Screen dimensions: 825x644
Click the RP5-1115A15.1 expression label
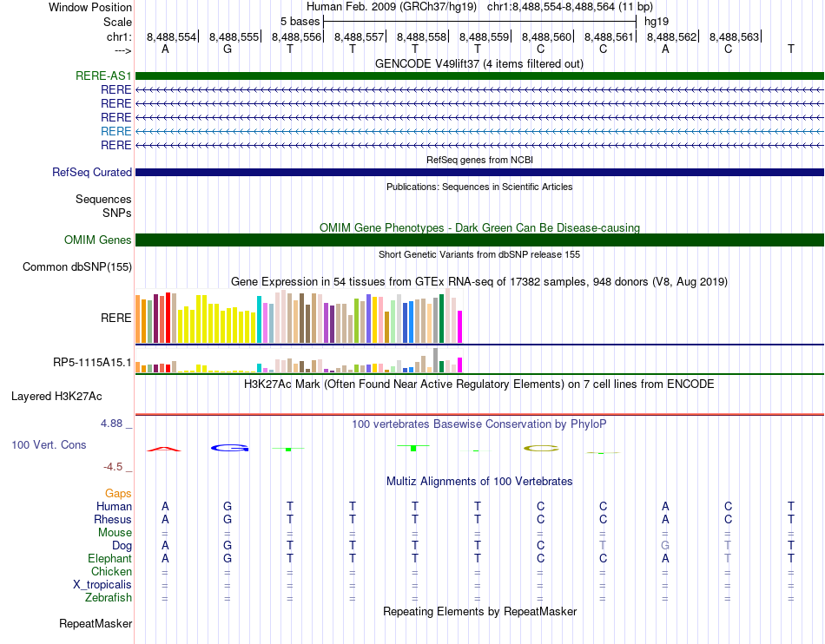[x=91, y=362]
